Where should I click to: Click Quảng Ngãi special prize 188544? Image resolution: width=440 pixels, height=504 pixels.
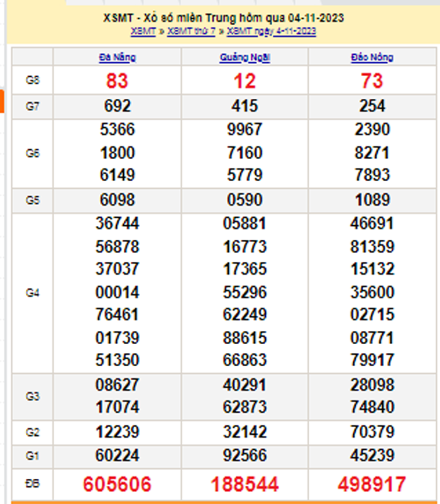coord(245,484)
